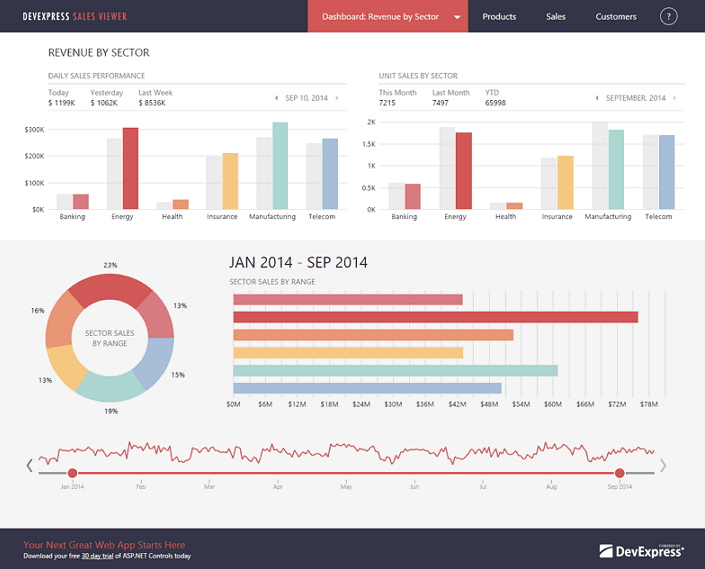This screenshot has width=705, height=569.
Task: Click the SEPTEMBER, 2014 month label
Action: (x=635, y=98)
